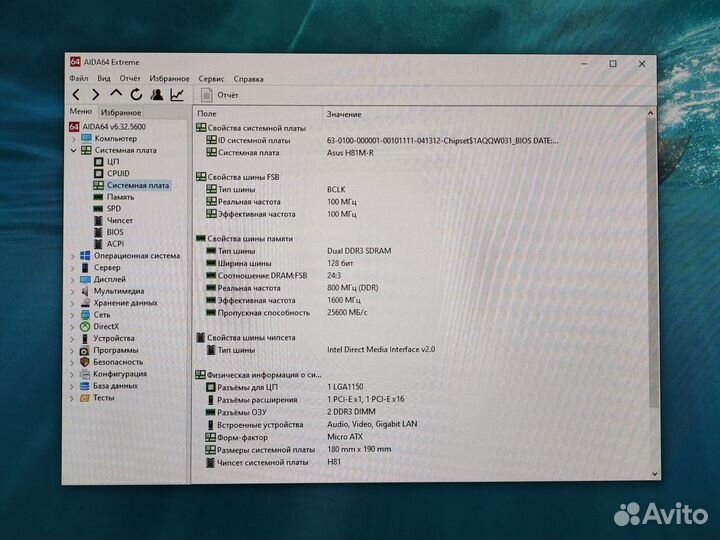Select the highlighted Системная плата sub-item
The image size is (720, 540).
pos(138,185)
